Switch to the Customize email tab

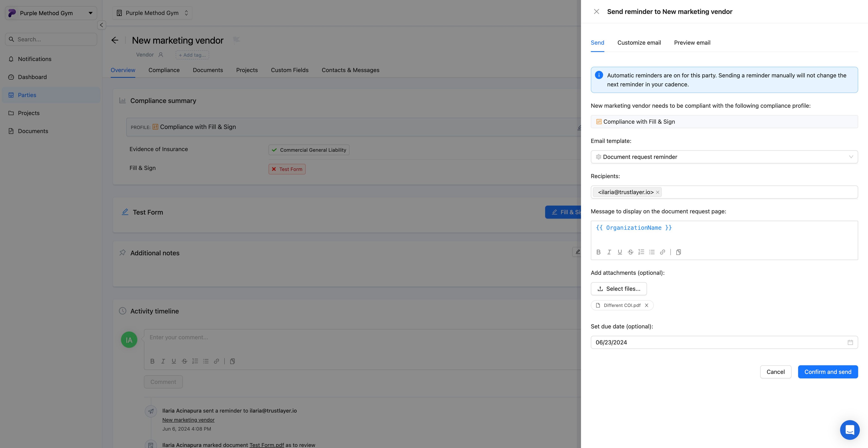tap(639, 43)
